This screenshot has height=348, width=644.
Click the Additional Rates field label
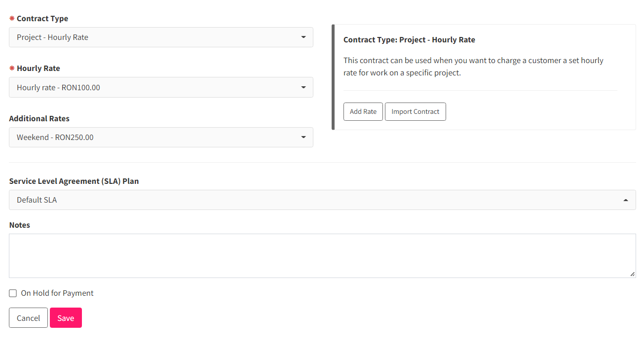pos(39,118)
